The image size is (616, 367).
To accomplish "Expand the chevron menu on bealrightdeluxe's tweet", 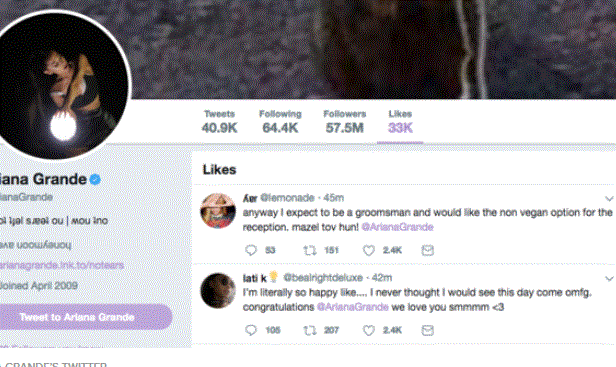I will pos(609,279).
